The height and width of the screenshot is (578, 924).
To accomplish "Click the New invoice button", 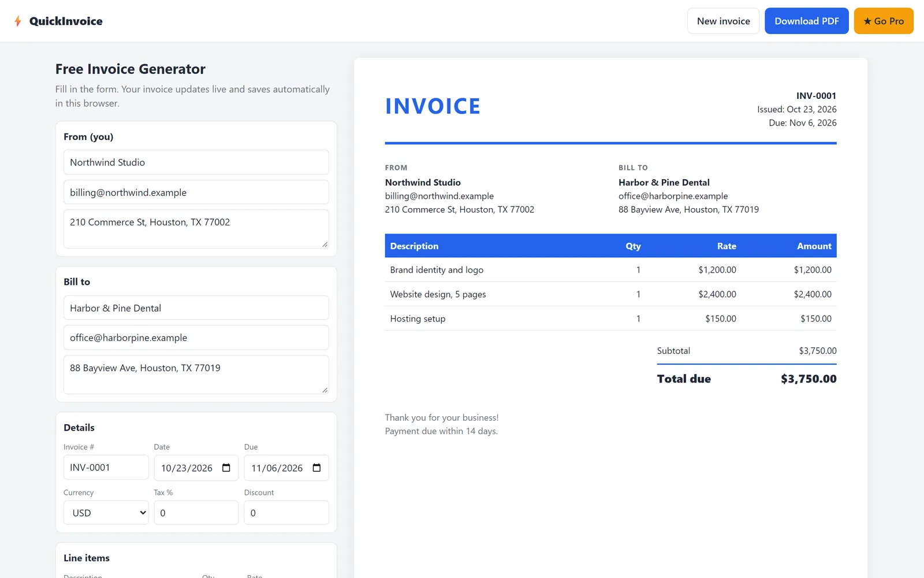I will coord(723,21).
